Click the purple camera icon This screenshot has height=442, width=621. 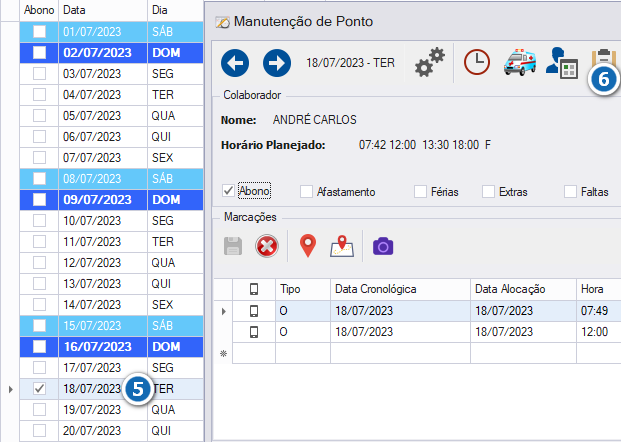coord(383,246)
